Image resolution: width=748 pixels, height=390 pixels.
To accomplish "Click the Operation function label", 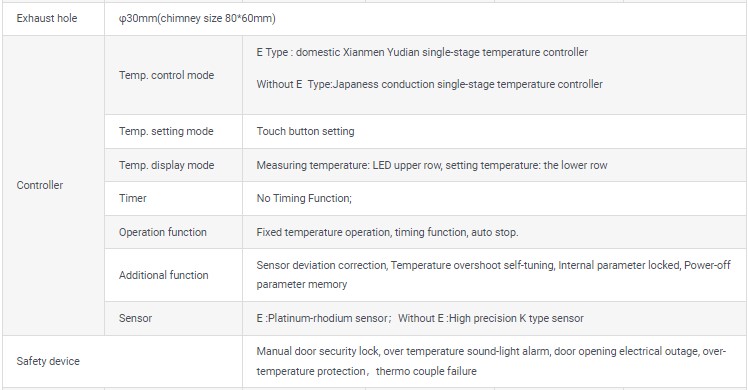I will [163, 232].
